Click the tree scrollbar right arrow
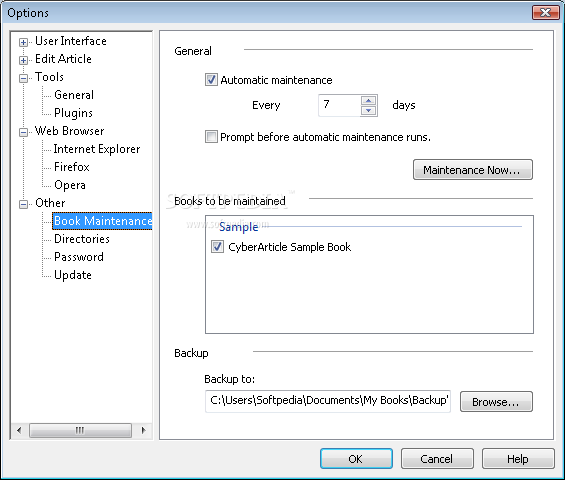 143,430
